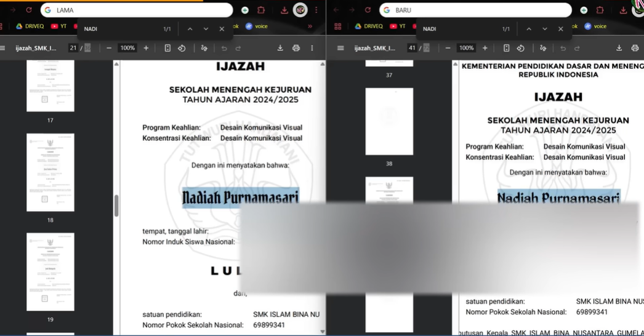644x336 pixels.
Task: Click the forward arrow in the BARU window
Action: (352, 10)
